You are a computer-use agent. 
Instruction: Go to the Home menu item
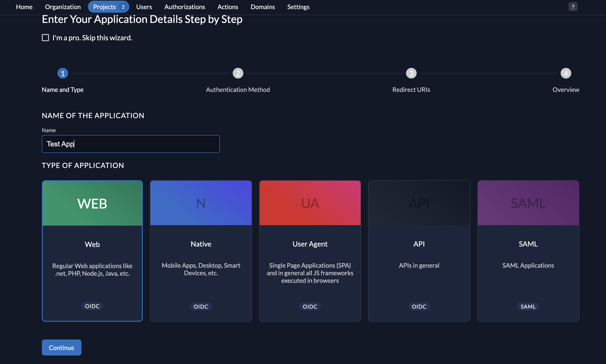(x=24, y=7)
